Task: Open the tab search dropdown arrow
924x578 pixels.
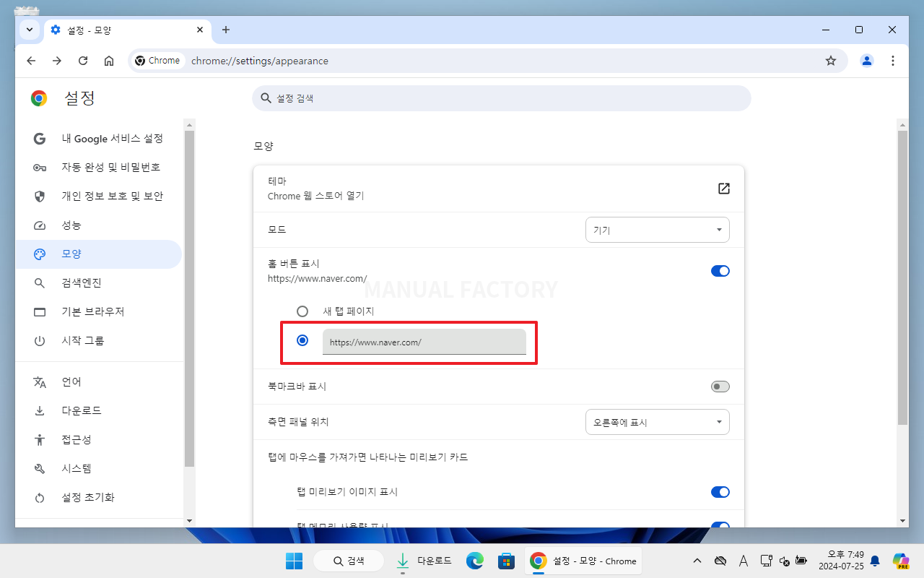Action: point(30,30)
